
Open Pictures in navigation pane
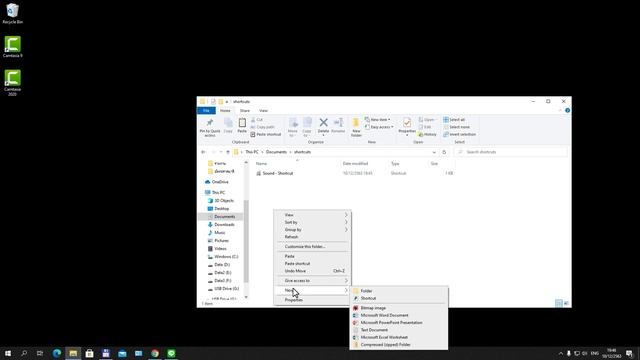(x=221, y=241)
